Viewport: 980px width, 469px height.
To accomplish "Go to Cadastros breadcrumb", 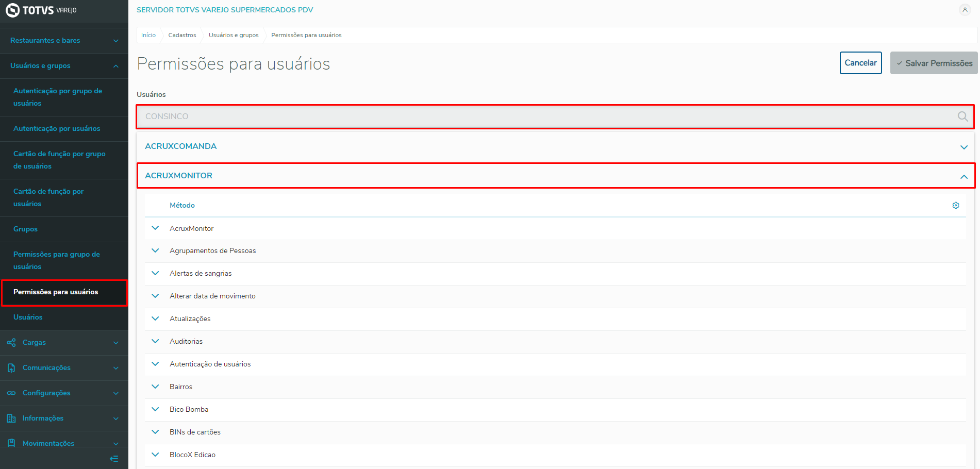I will [x=182, y=35].
